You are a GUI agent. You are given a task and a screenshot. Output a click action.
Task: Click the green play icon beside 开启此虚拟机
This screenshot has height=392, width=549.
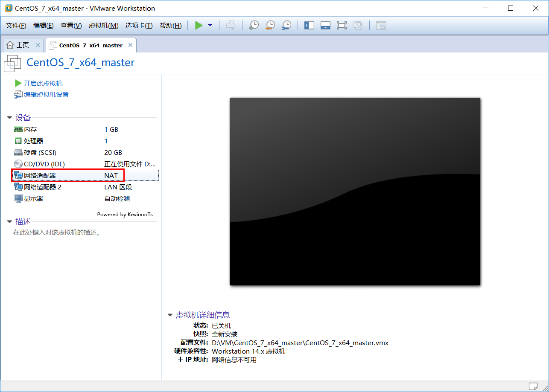[18, 83]
